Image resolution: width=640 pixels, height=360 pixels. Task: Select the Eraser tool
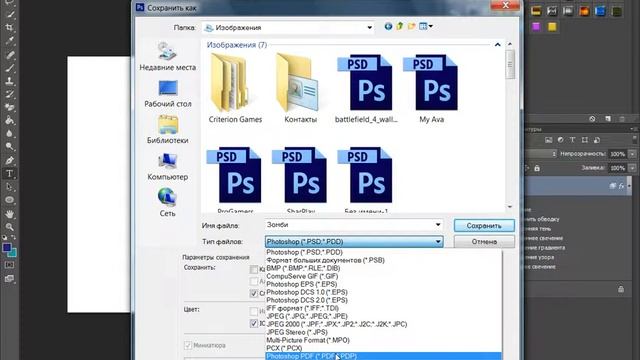[x=9, y=107]
